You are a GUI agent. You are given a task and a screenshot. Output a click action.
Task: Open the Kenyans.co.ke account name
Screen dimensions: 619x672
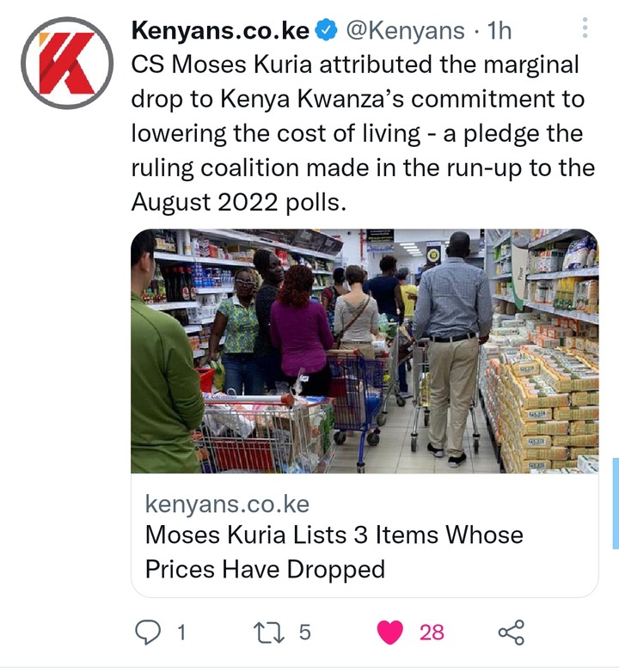tap(220, 30)
